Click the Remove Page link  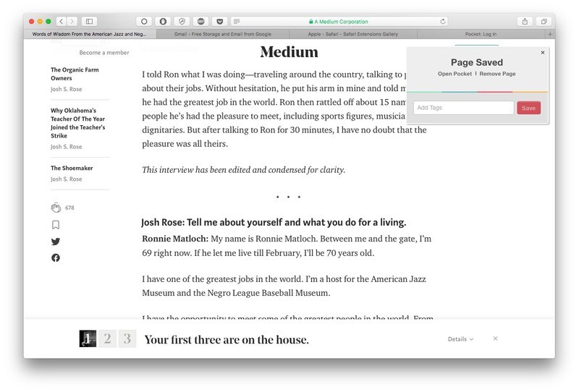497,74
